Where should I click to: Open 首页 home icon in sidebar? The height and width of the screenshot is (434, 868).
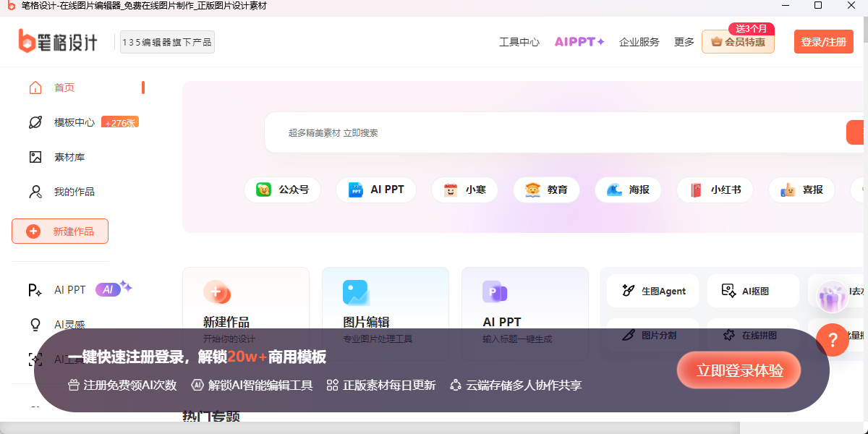pos(35,88)
